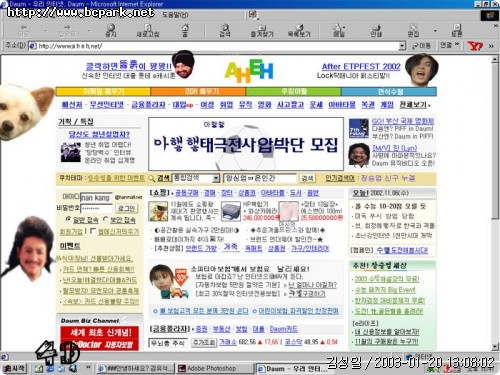The width and height of the screenshot is (500, 375).
Task: Click the 주가조회 stock lookup button
Action: click(x=204, y=342)
